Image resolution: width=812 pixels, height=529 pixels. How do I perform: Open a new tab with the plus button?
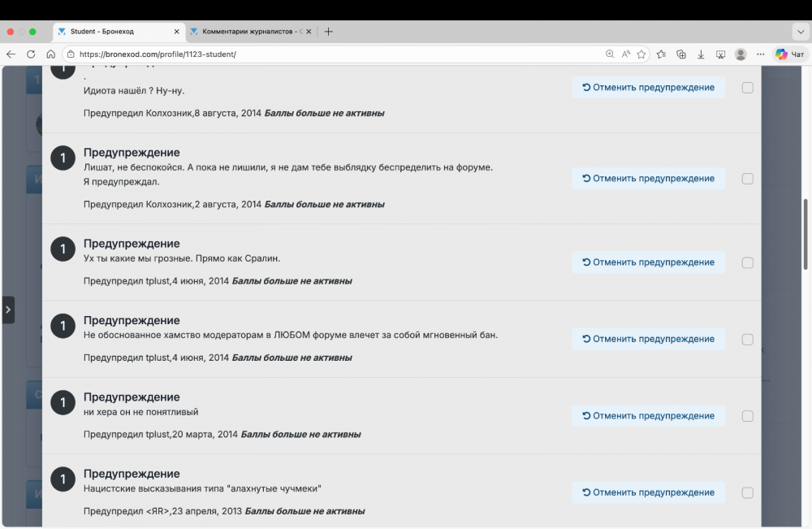click(x=328, y=32)
